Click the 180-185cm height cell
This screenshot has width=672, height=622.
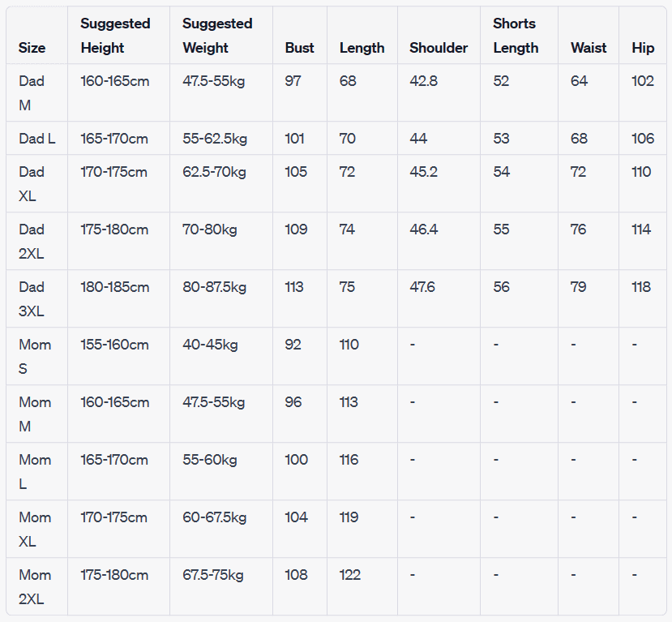(114, 287)
